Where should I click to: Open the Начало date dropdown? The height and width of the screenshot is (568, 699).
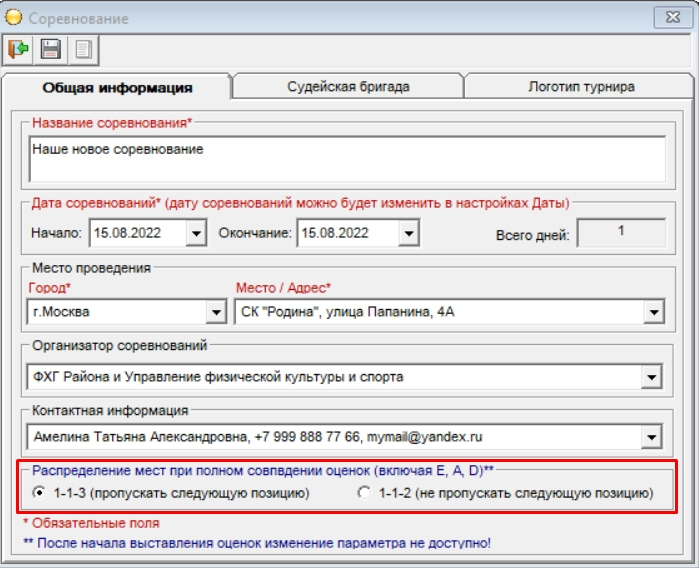tap(194, 234)
